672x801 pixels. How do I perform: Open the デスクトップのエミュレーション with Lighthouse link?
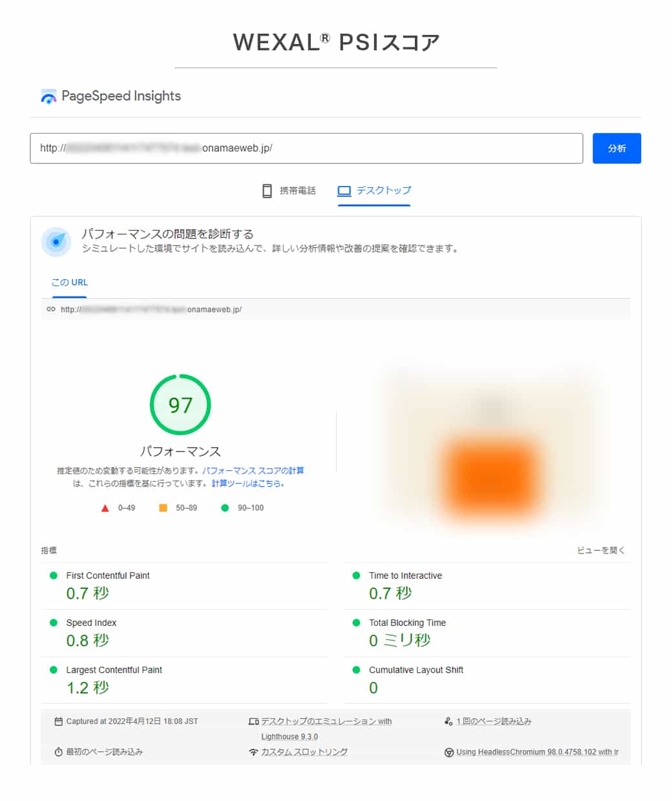tap(326, 729)
